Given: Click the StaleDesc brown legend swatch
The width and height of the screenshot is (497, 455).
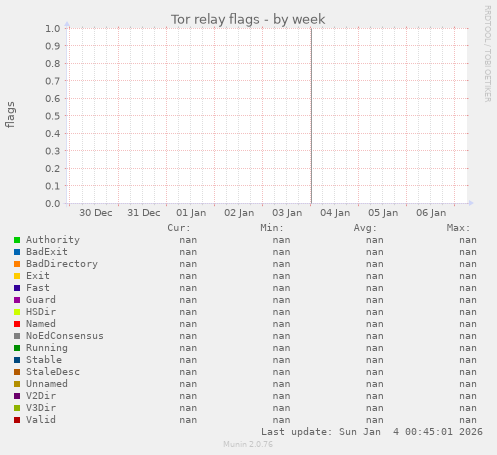Looking at the screenshot, I should [17, 372].
